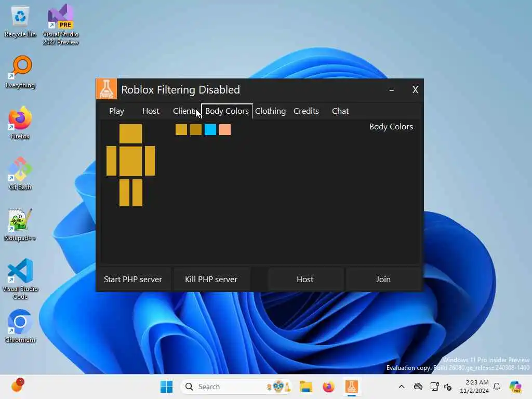The image size is (532, 399).
Task: Open the Play tab
Action: 116,111
